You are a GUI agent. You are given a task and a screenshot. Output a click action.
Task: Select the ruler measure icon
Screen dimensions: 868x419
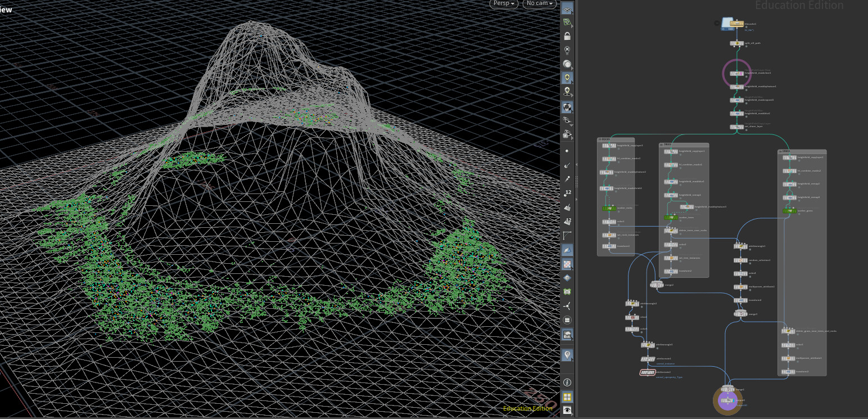point(567,235)
